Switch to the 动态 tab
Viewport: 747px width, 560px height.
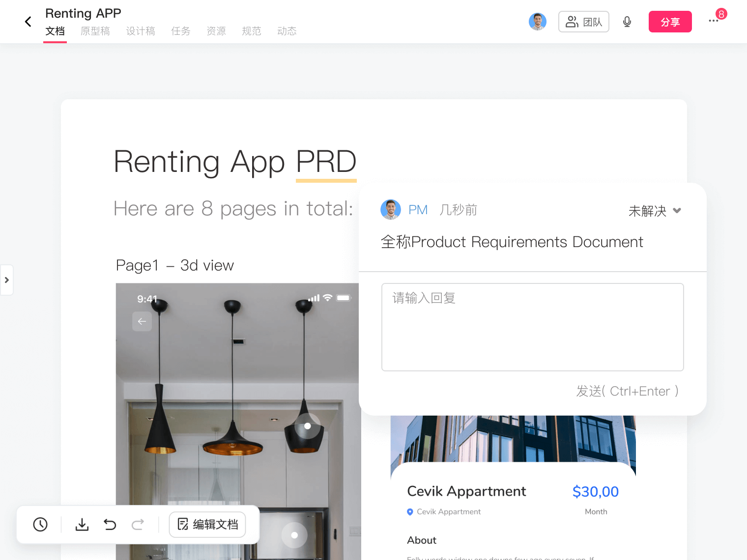tap(287, 31)
